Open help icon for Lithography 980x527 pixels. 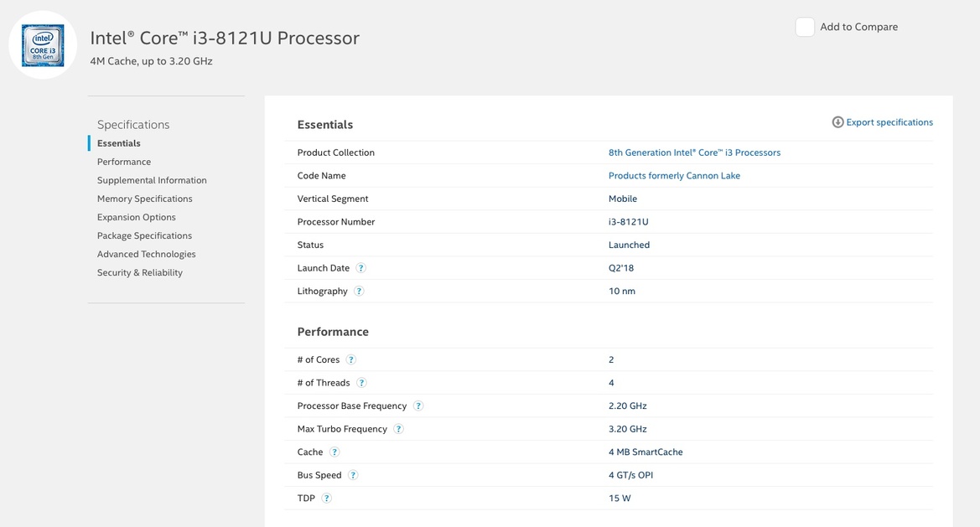pos(359,291)
